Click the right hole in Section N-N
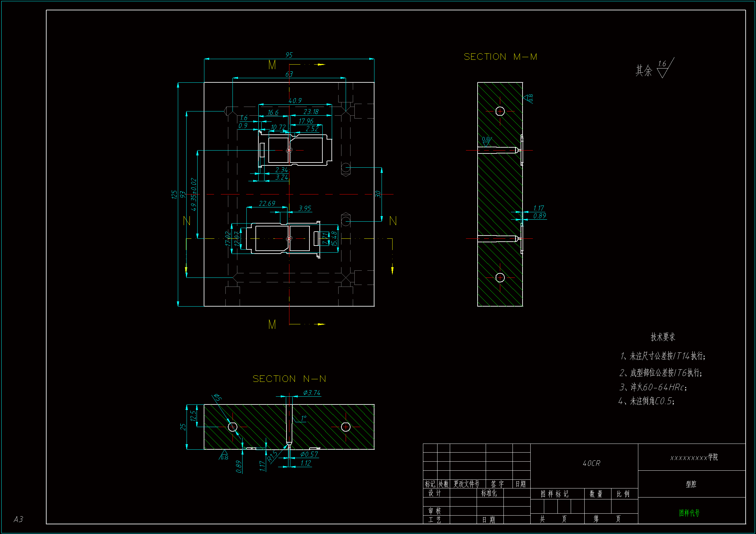The width and height of the screenshot is (756, 534). 345,427
